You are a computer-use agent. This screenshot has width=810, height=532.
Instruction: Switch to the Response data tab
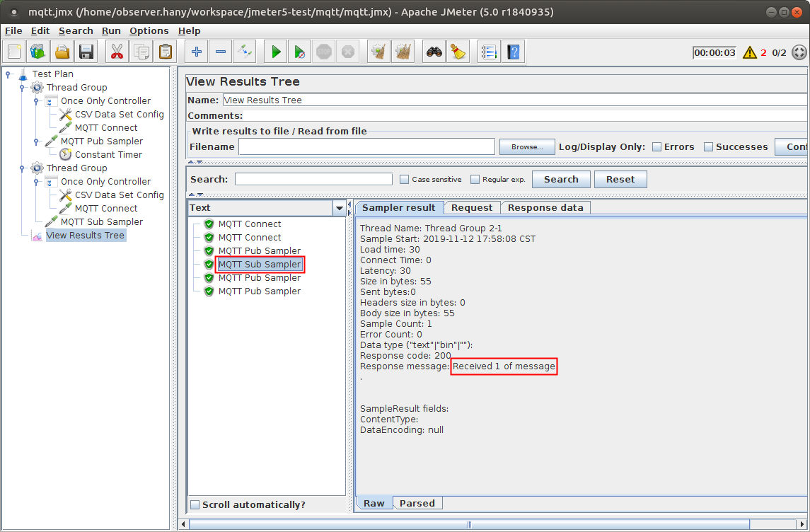point(545,207)
